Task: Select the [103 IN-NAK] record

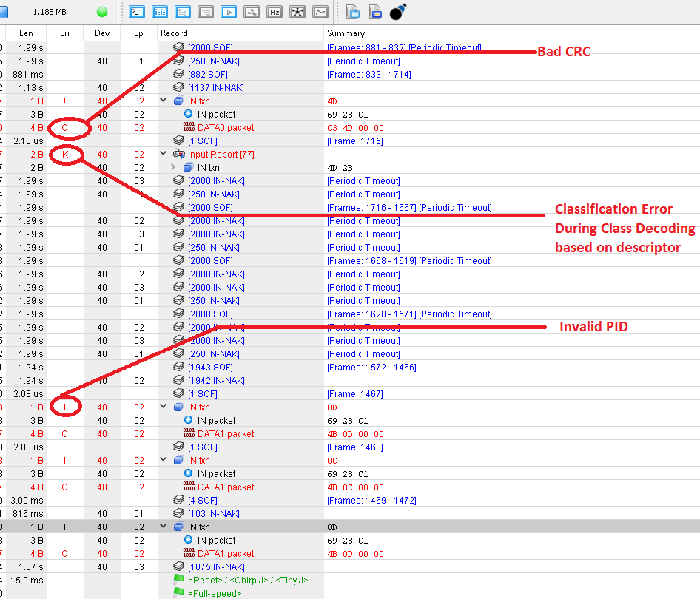Action: [x=213, y=514]
